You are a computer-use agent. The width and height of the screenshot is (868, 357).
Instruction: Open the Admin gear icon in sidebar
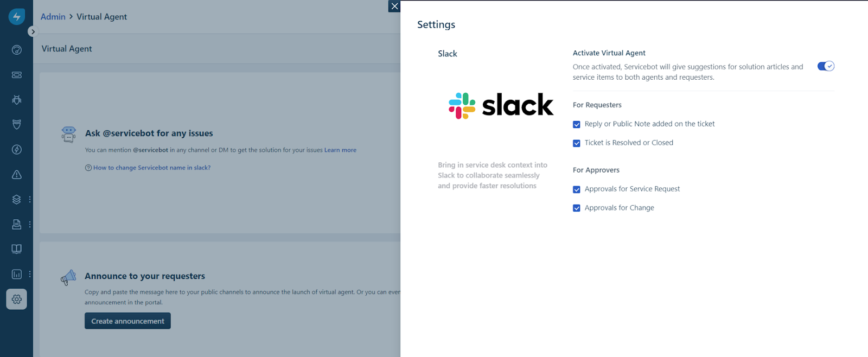(x=17, y=299)
